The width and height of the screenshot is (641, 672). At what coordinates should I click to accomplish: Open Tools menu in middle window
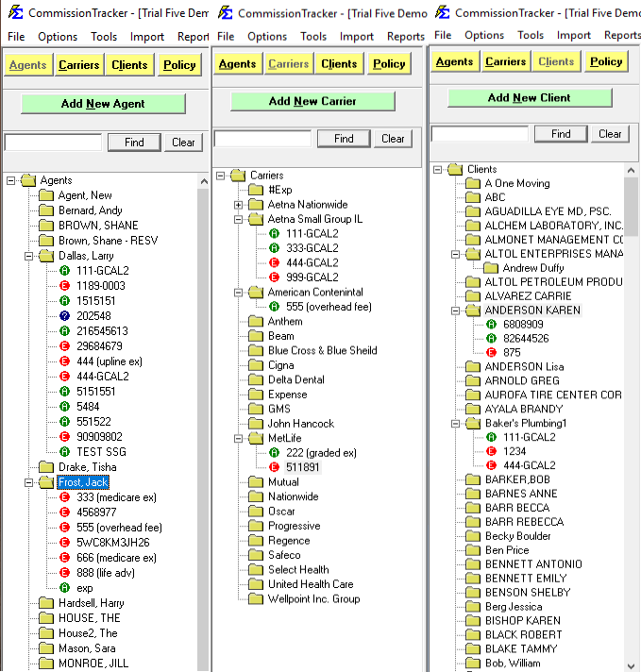[x=313, y=37]
